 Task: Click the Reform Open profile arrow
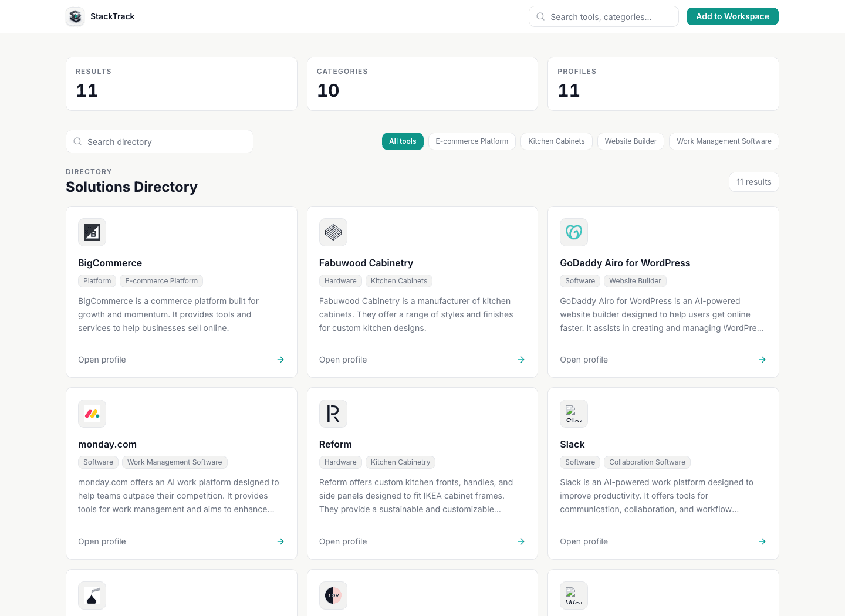(x=521, y=541)
